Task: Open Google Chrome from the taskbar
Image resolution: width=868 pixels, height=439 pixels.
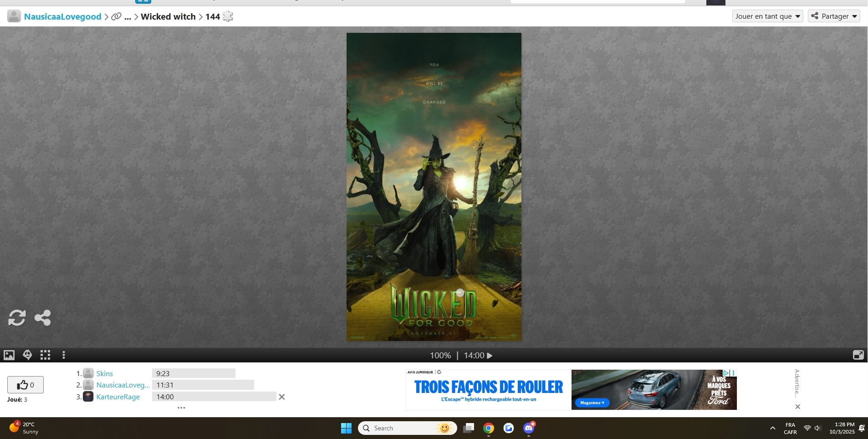Action: tap(489, 428)
